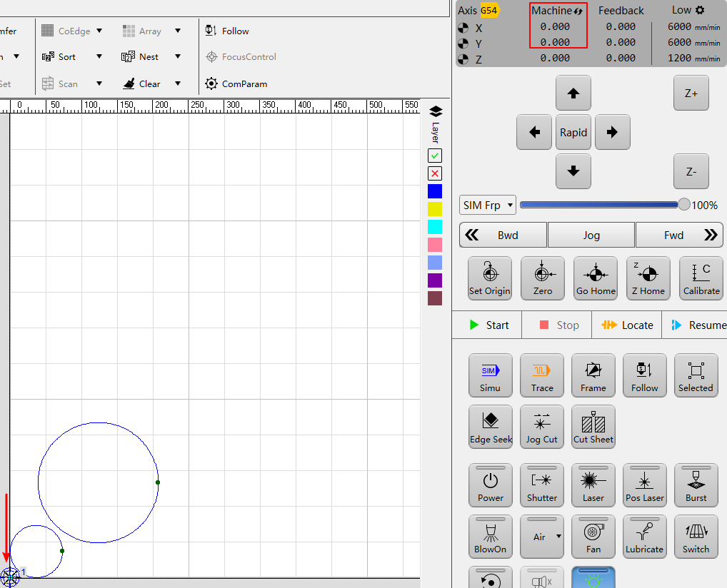
Task: Lower the head with Z-
Action: [x=691, y=171]
